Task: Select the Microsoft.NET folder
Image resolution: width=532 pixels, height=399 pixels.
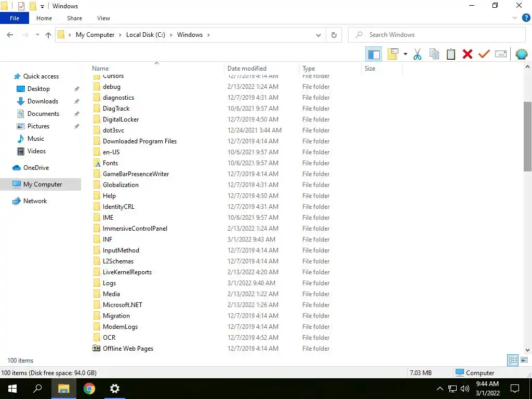Action: pos(123,305)
